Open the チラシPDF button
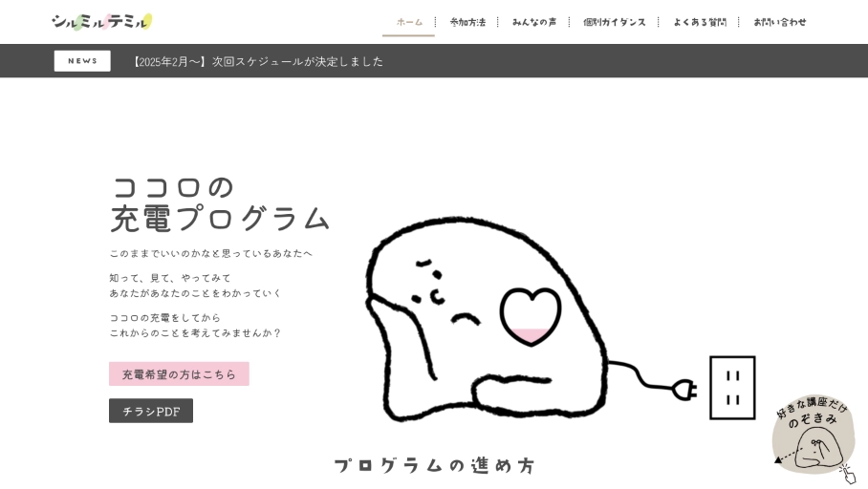The image size is (868, 489). [151, 411]
